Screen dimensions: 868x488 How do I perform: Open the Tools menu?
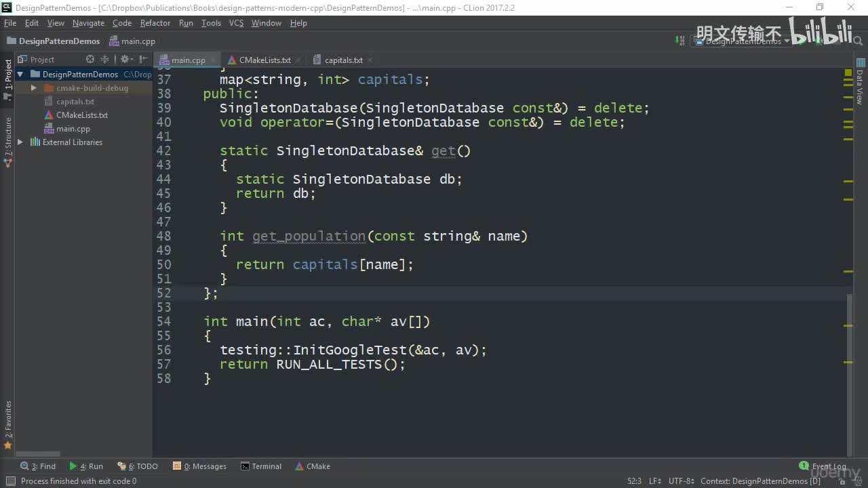[211, 23]
